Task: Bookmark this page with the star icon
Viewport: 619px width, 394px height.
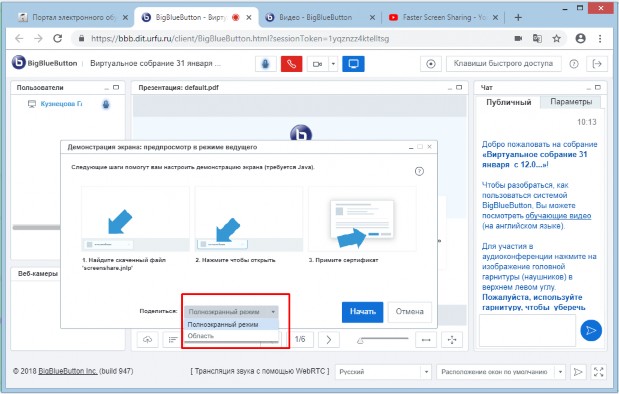Action: point(557,38)
